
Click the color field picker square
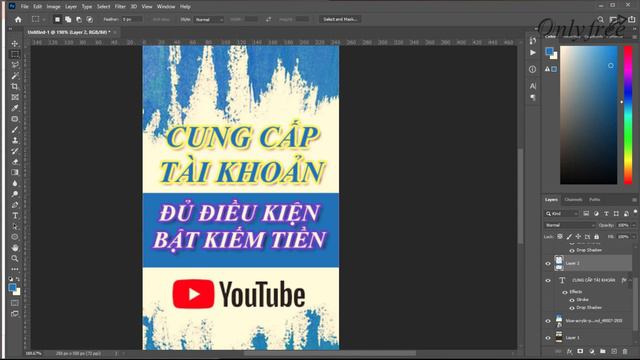[x=589, y=115]
